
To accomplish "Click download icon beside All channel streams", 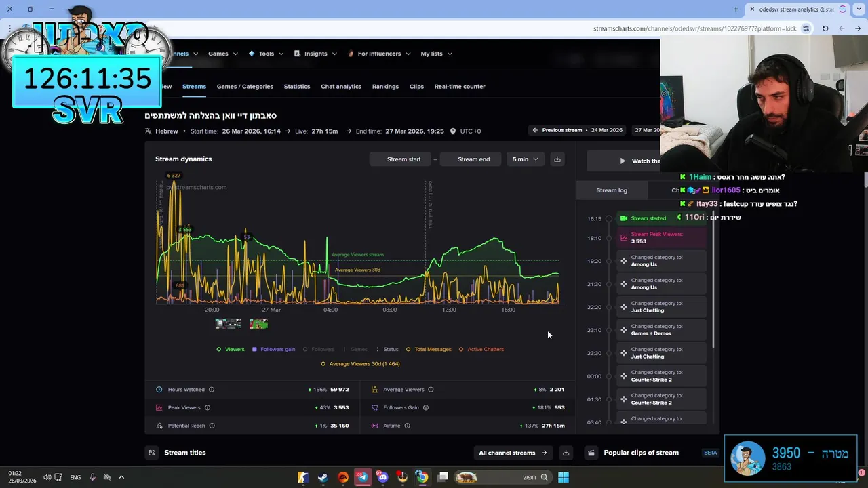I will [566, 453].
